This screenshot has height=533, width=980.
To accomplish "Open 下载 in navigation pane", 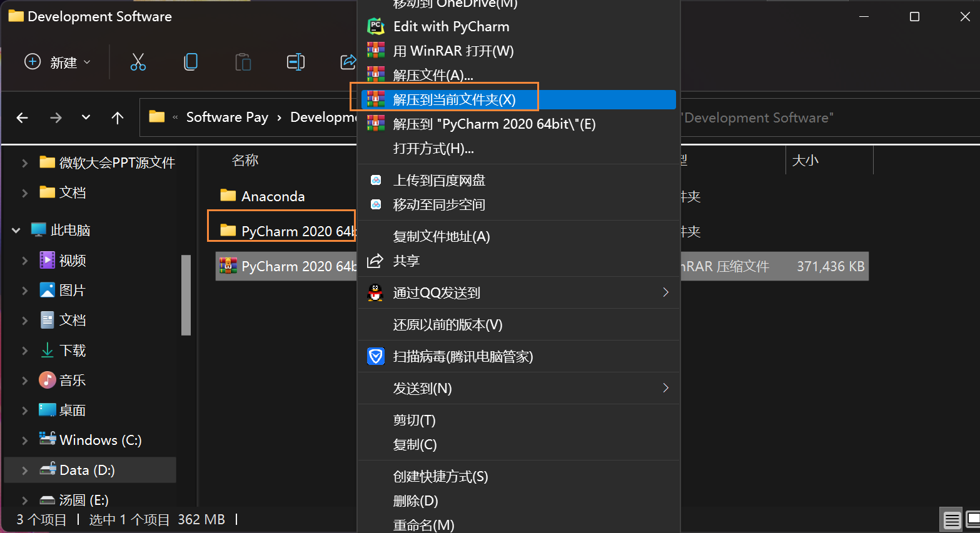I will point(63,350).
